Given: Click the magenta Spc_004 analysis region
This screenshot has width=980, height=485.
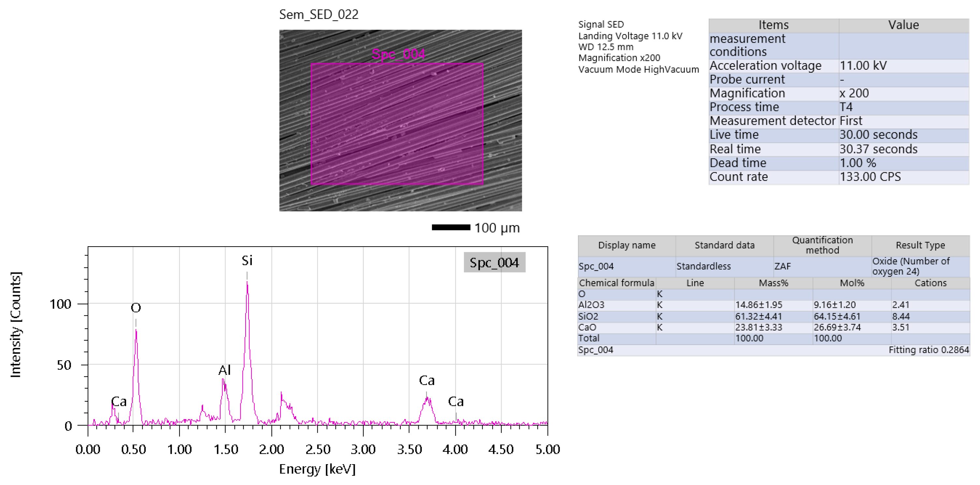Looking at the screenshot, I should (x=397, y=124).
